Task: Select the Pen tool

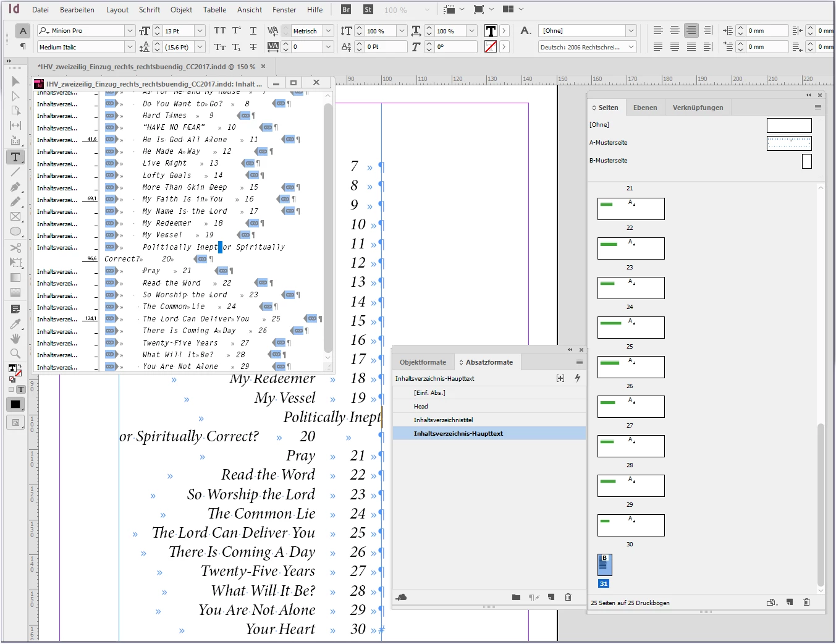Action: [15, 187]
